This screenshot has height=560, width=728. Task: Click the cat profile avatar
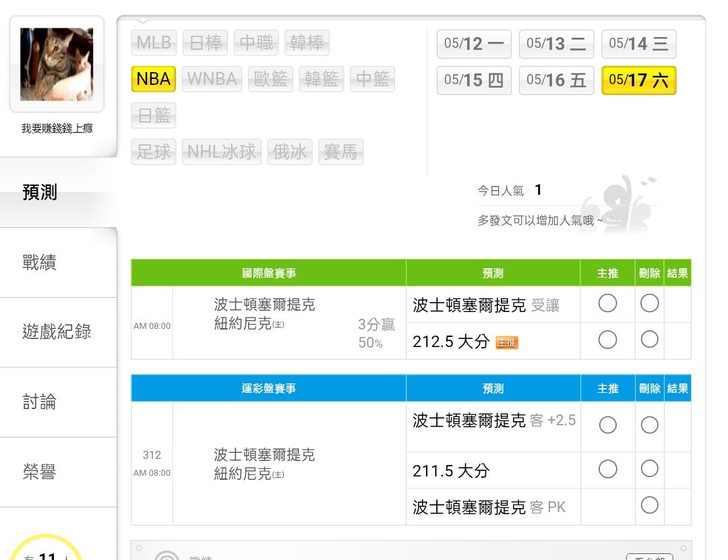tap(57, 64)
